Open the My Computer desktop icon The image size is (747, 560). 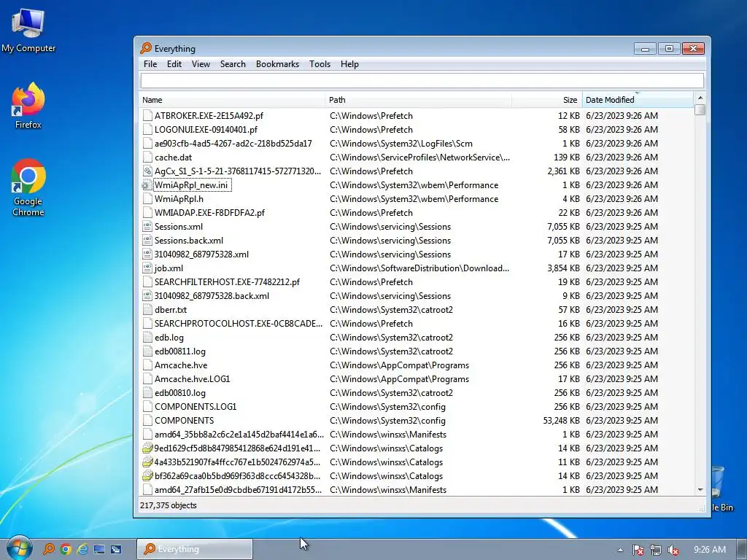click(x=28, y=30)
